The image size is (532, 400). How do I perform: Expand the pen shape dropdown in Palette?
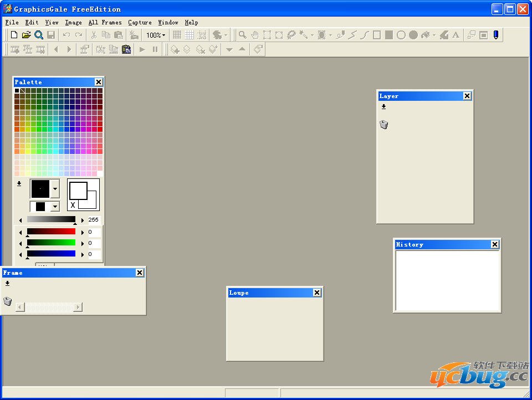pos(55,189)
